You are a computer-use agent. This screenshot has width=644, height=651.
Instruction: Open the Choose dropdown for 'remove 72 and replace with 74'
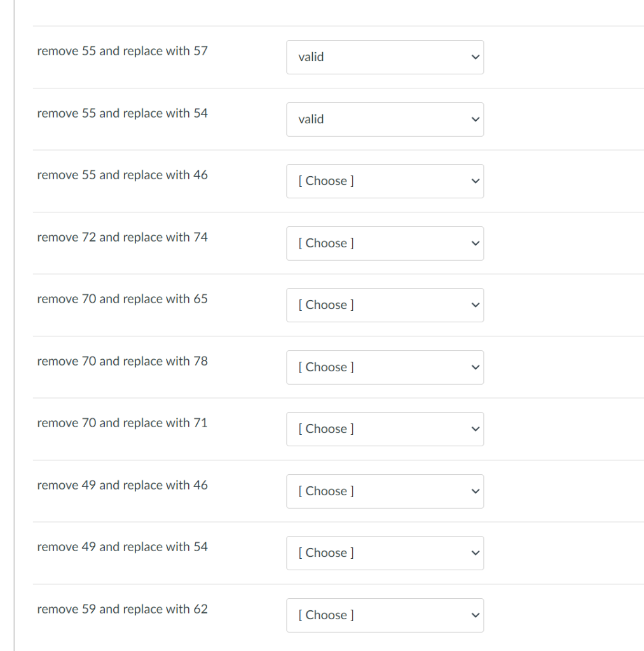point(385,243)
